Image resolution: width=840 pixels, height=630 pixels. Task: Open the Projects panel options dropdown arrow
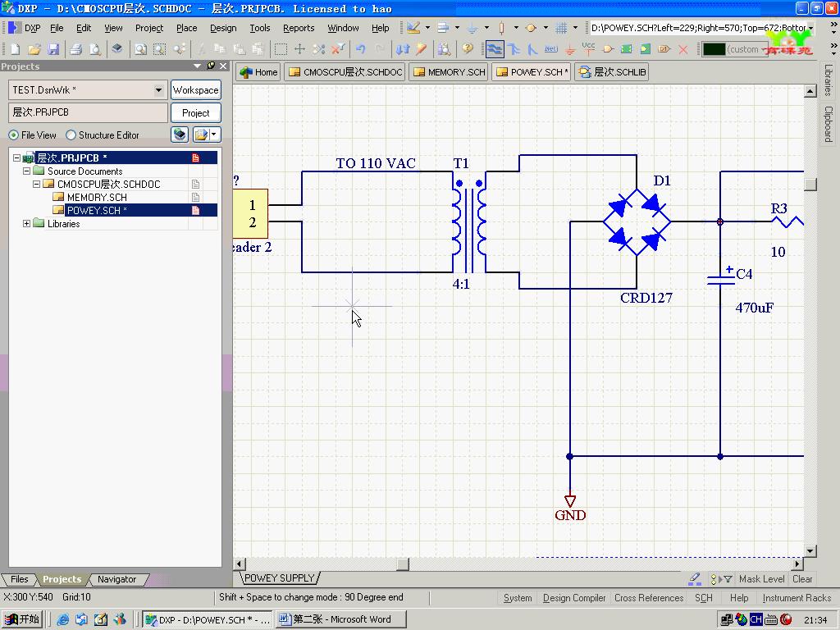point(197,66)
